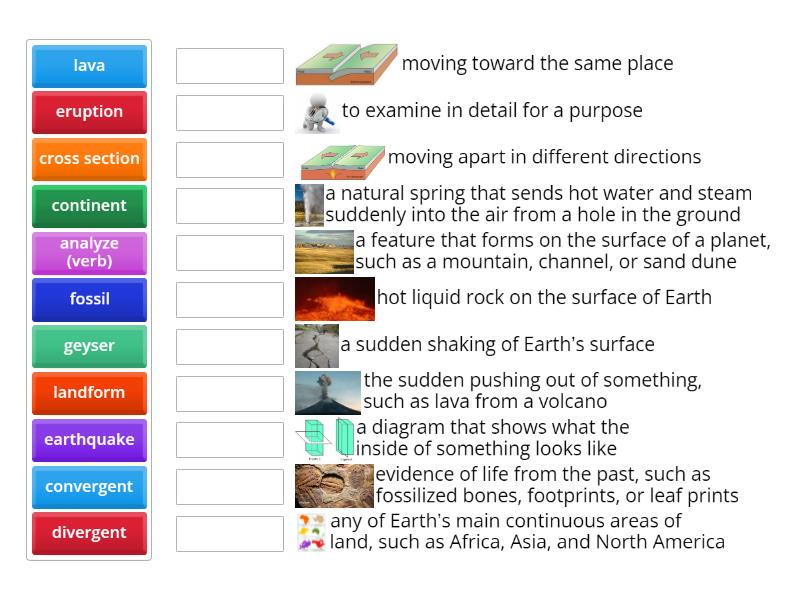Viewport: 800px width, 600px height.
Task: Select the analyze (verb) tile
Action: 88,252
